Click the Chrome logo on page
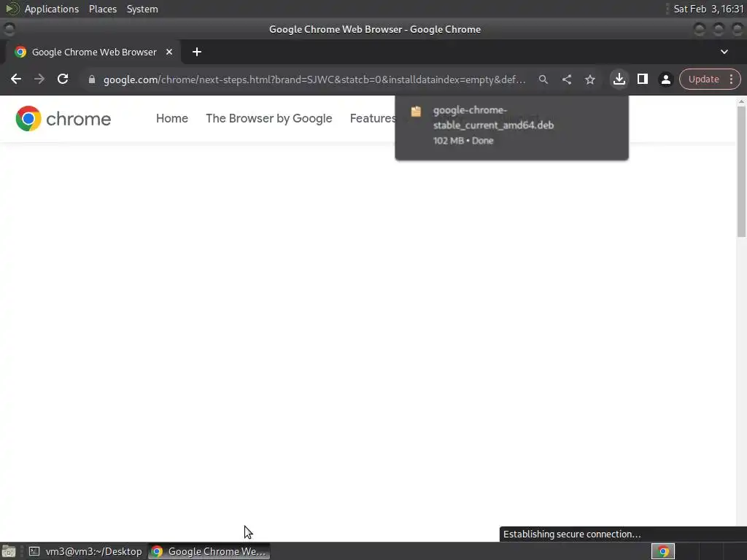 [63, 119]
